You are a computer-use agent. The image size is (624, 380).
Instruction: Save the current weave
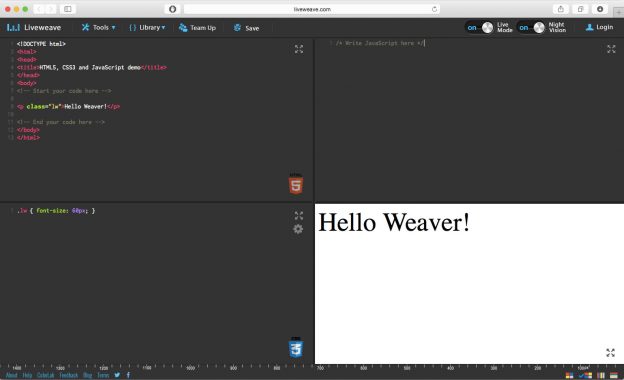[246, 28]
